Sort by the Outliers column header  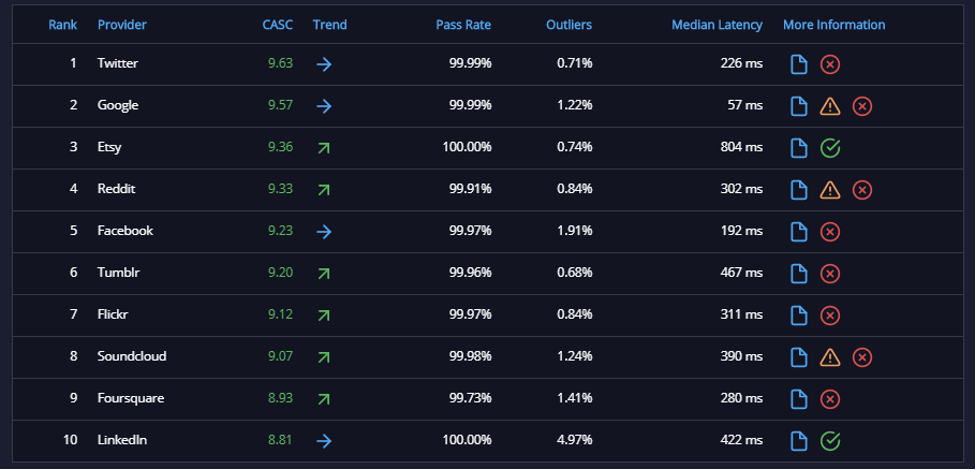coord(569,25)
